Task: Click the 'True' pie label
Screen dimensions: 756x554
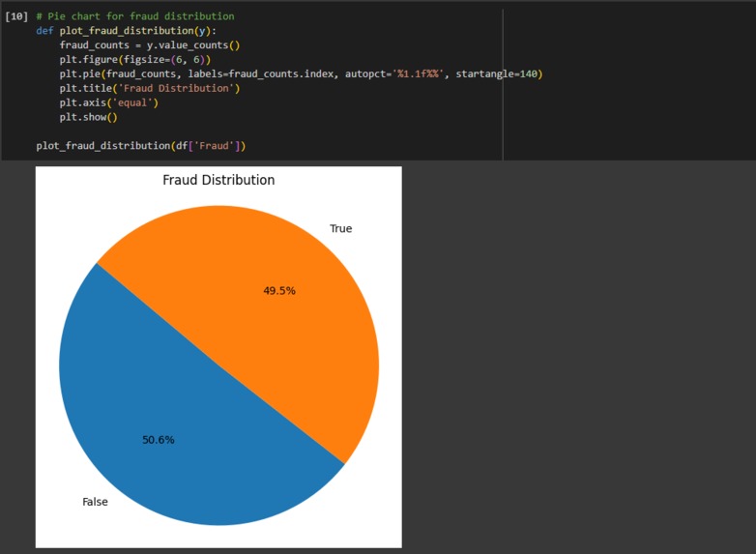Action: [x=341, y=228]
